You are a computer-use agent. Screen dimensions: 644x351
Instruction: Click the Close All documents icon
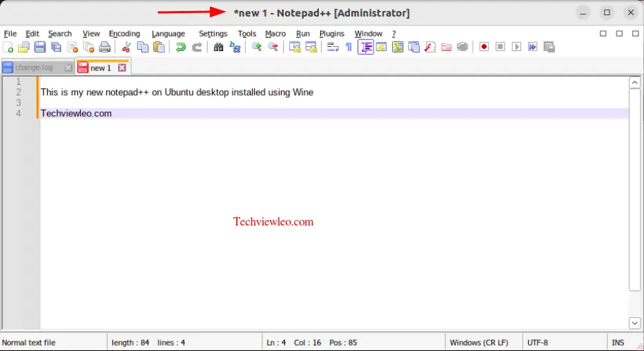89,47
